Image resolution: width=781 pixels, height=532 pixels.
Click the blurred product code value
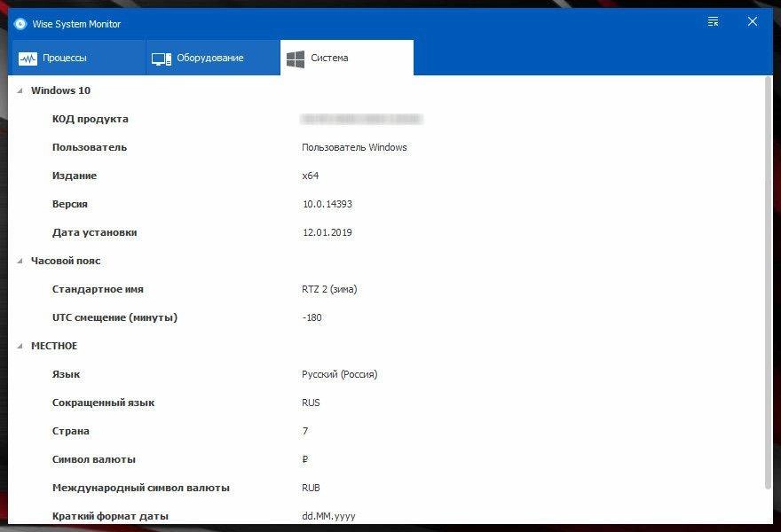click(x=361, y=119)
